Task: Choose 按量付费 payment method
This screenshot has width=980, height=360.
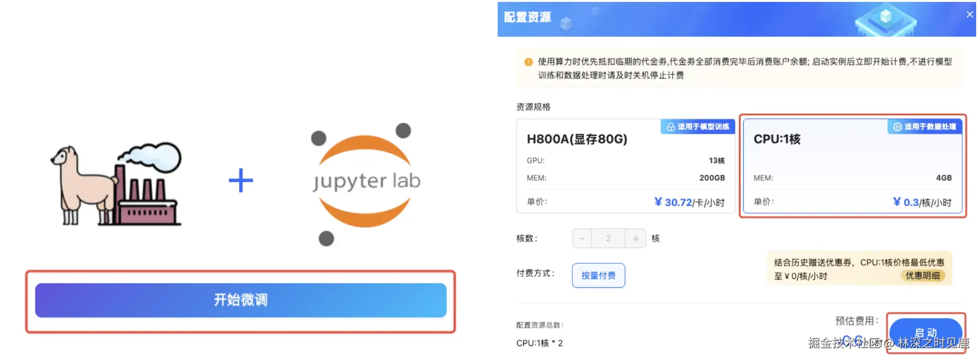Action: pos(598,275)
